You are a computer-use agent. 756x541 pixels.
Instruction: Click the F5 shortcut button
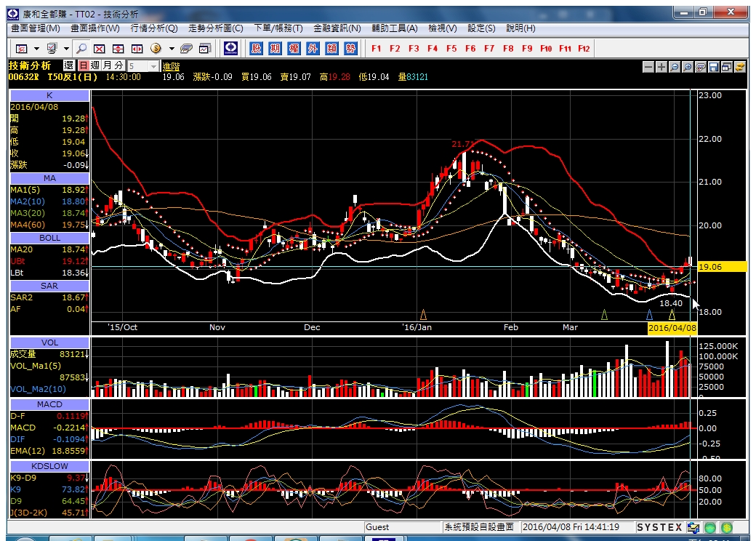(x=451, y=49)
